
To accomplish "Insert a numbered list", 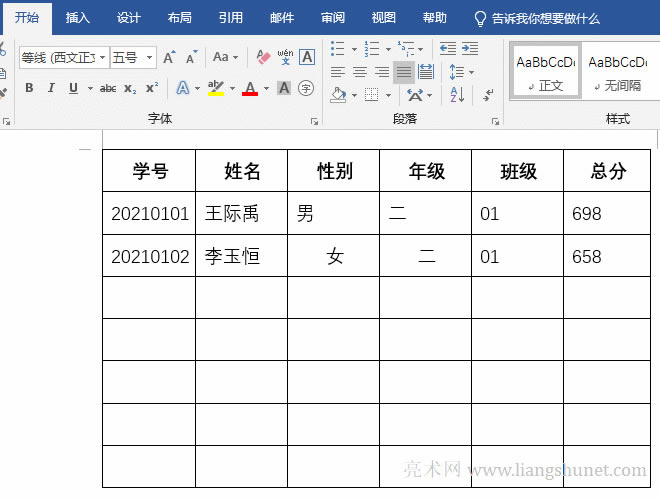I will tap(372, 49).
